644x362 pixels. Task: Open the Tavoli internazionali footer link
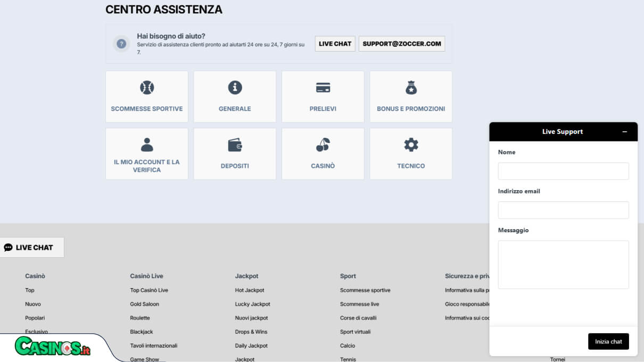154,346
